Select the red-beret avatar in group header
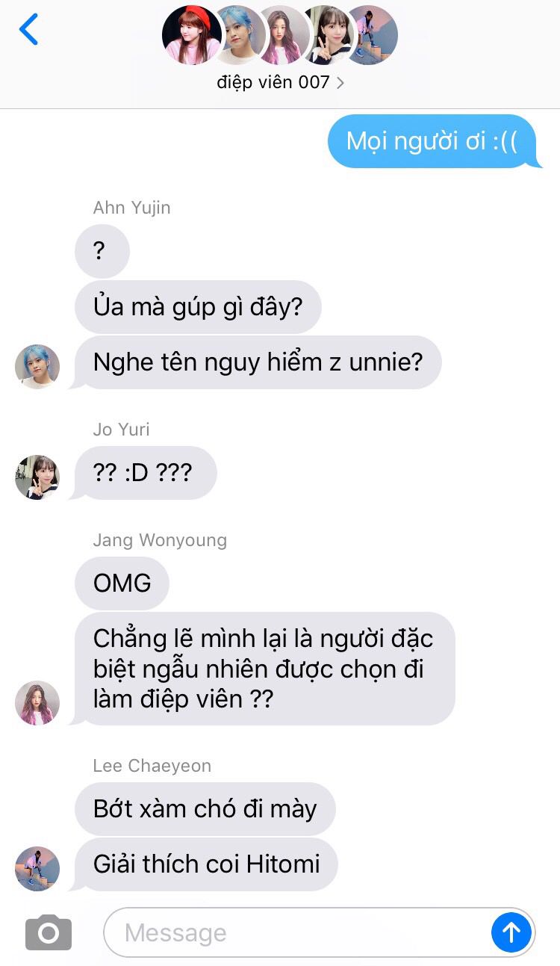The height and width of the screenshot is (966, 560). click(192, 34)
